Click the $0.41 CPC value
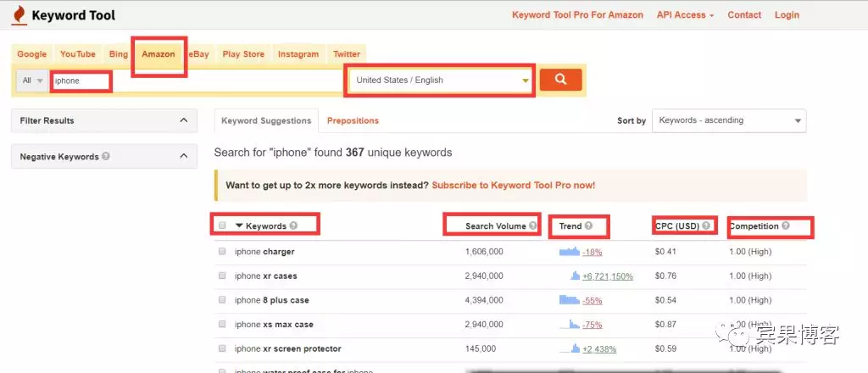 (x=665, y=251)
